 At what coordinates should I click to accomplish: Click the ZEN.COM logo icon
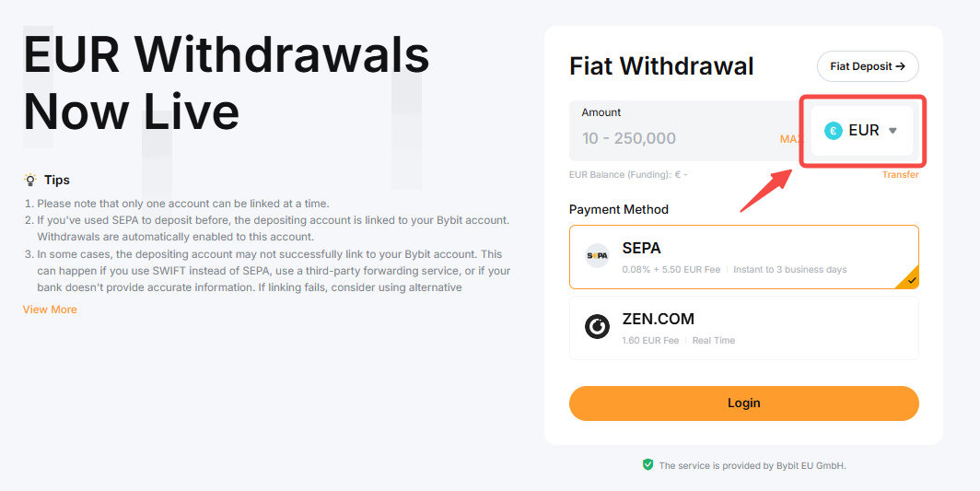tap(597, 326)
